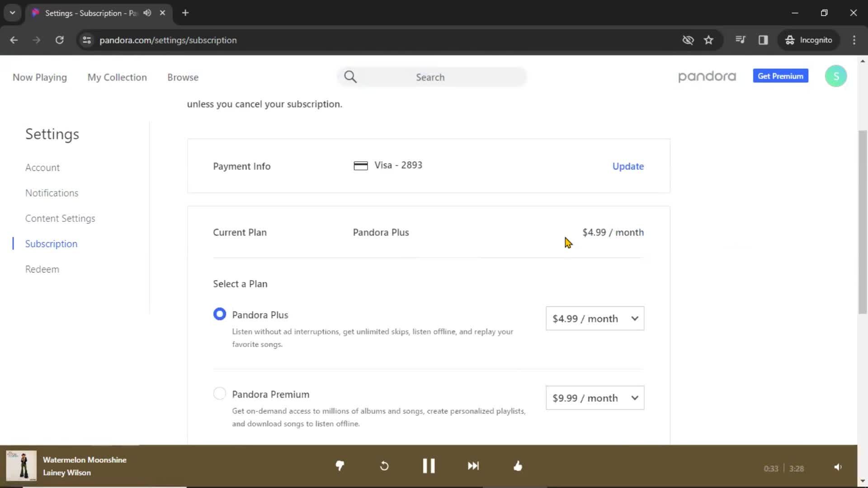Click the Pandora logo in the header

(x=707, y=76)
